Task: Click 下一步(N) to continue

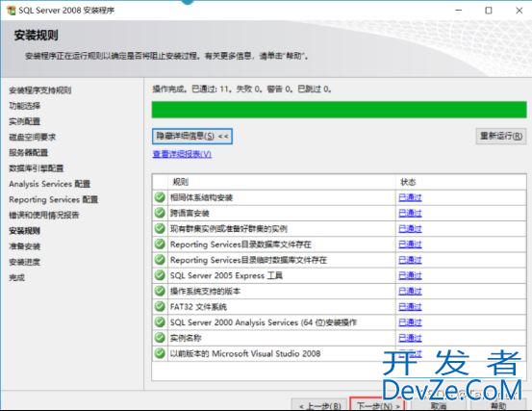Action: click(x=378, y=405)
